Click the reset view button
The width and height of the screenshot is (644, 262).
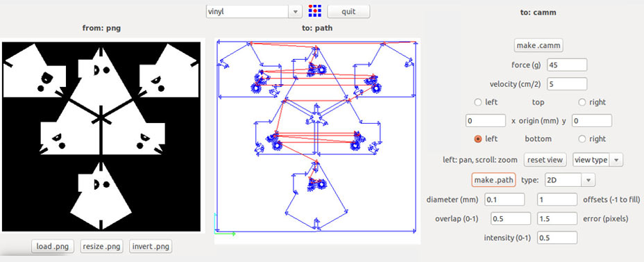coord(545,160)
